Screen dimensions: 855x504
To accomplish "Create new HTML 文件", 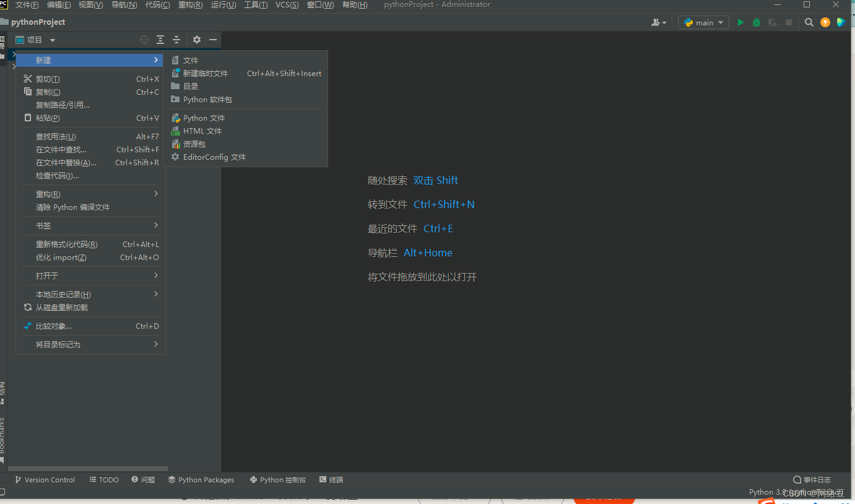I will click(245, 131).
